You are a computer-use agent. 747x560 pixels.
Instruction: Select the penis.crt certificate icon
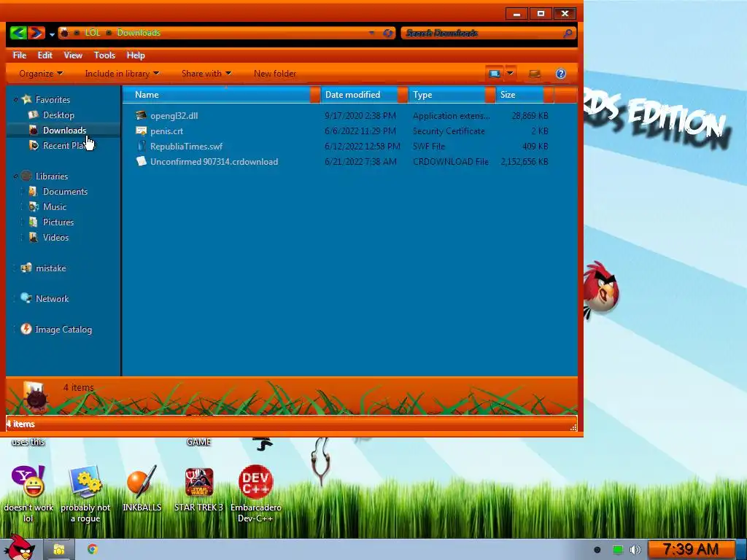(141, 131)
